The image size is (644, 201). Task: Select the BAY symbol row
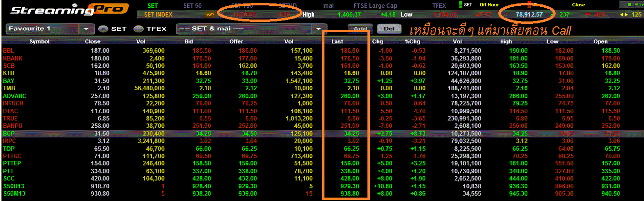click(x=322, y=80)
